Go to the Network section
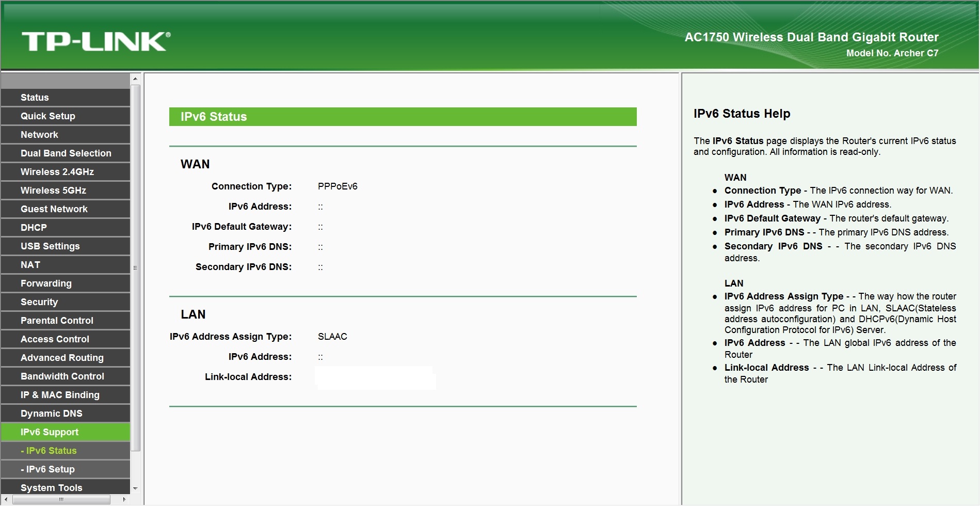Screen dimensions: 980x506 [x=66, y=135]
